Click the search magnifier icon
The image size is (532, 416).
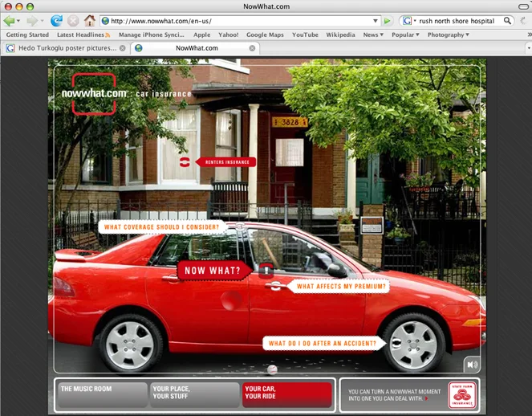[x=507, y=21]
